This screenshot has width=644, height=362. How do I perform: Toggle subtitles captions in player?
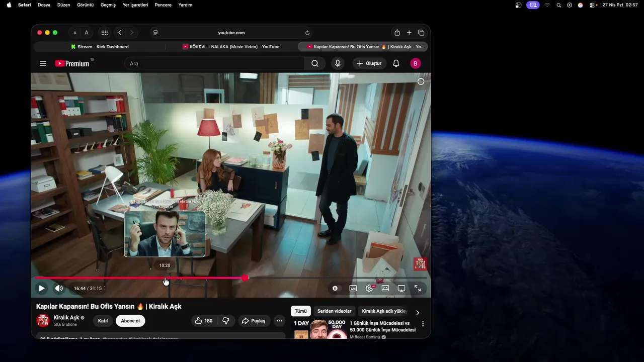(x=353, y=288)
